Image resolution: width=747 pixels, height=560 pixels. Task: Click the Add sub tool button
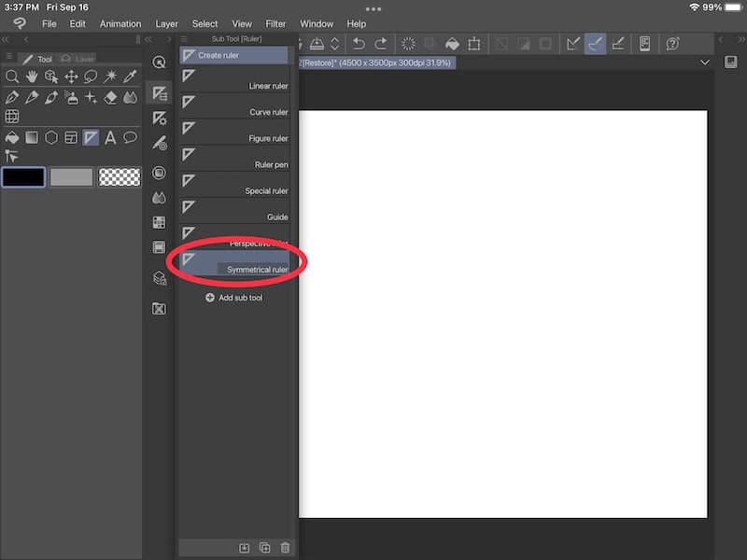pyautogui.click(x=233, y=298)
